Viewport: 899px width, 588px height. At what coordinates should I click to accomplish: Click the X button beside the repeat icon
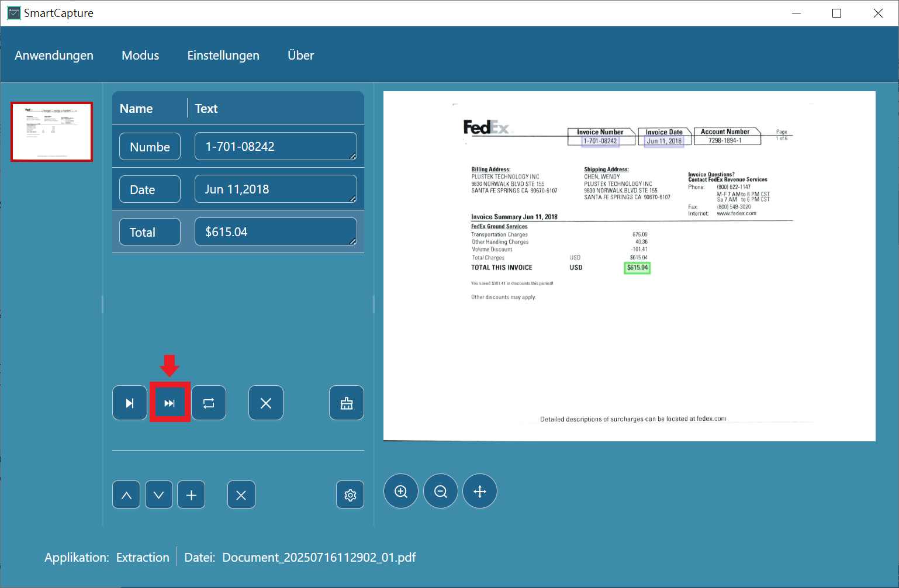tap(266, 403)
